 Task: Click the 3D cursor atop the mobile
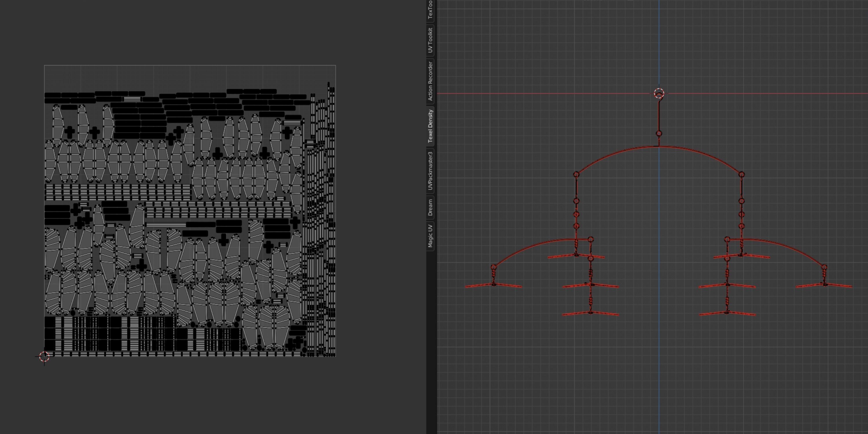coord(659,94)
